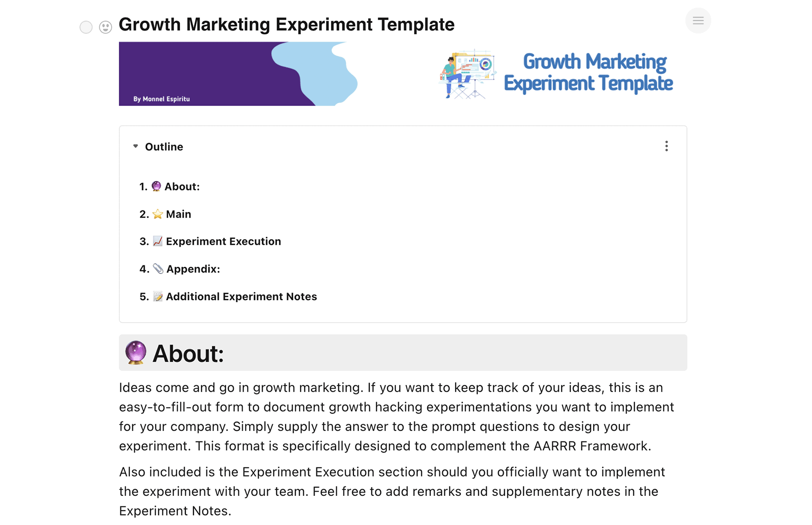Open the hamburger menu button at top right
The width and height of the screenshot is (812, 525).
coord(698,21)
